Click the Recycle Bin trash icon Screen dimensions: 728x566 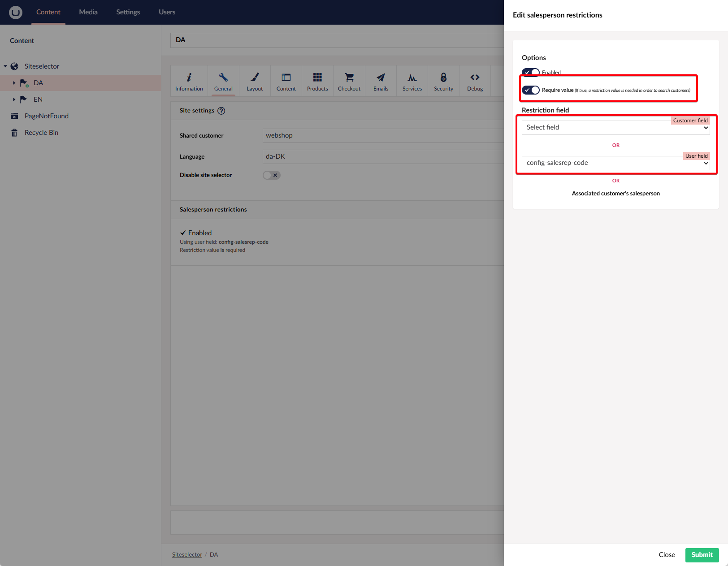(x=14, y=133)
